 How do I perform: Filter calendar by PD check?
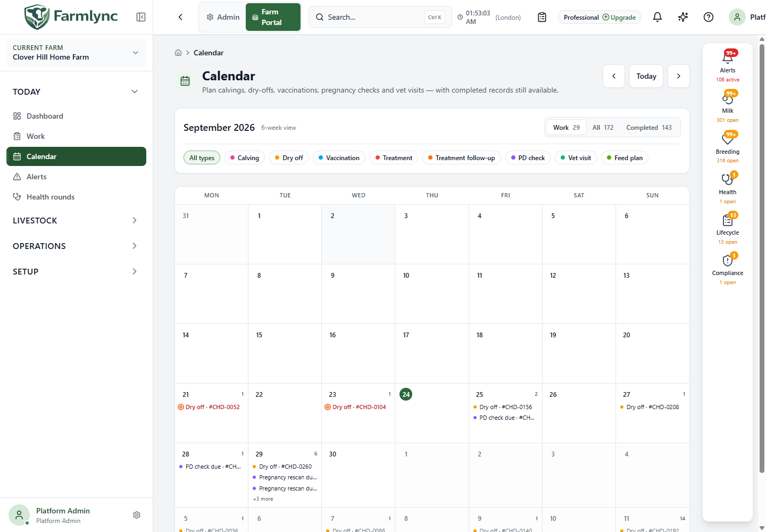[528, 158]
